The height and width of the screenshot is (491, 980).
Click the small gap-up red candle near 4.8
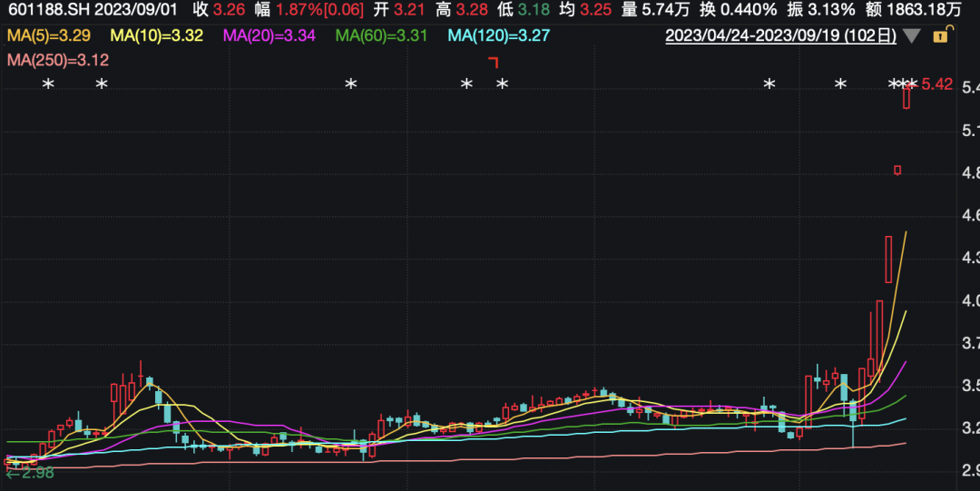[897, 170]
